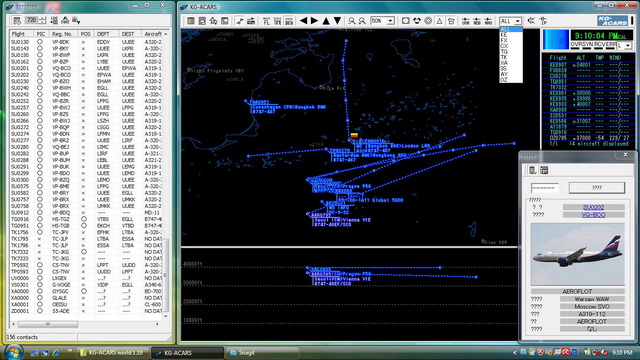Click the triangle waypoint toolbar icon

click(439, 21)
